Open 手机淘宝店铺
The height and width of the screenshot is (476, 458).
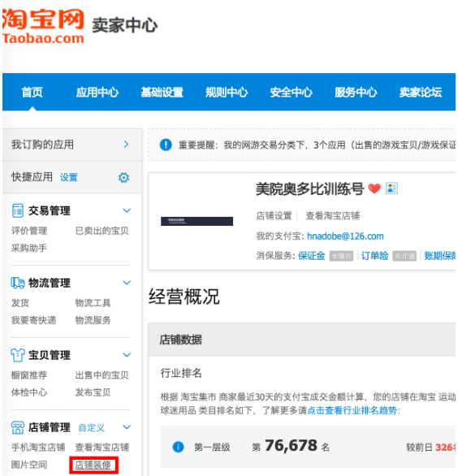point(38,447)
